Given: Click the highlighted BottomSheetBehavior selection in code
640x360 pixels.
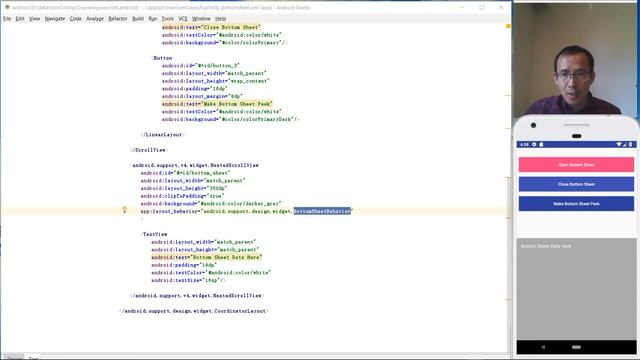Looking at the screenshot, I should 322,211.
